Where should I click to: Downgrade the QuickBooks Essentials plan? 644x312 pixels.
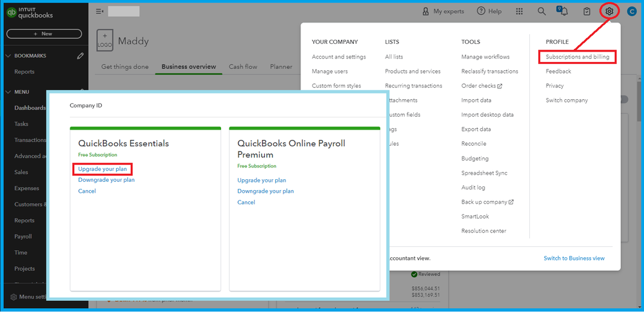106,180
